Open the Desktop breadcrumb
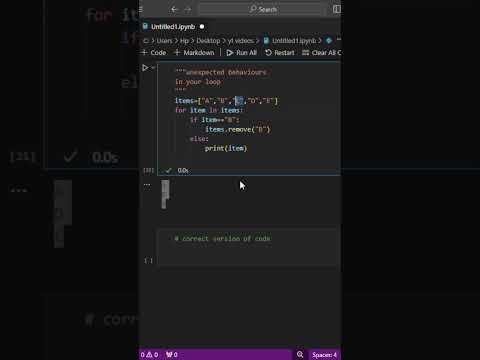480x360 pixels. click(208, 41)
